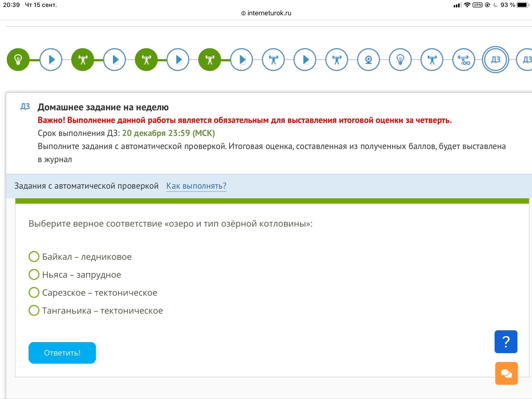Open the second blue uncompleted dumbbell step
This screenshot has height=399, width=532.
(x=337, y=60)
